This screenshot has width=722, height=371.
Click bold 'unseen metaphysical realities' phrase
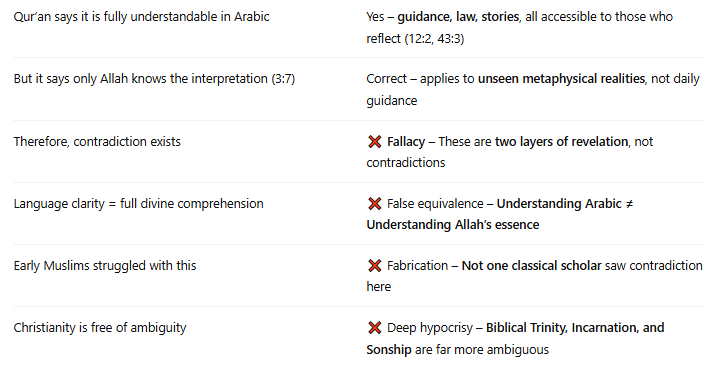[x=561, y=79]
